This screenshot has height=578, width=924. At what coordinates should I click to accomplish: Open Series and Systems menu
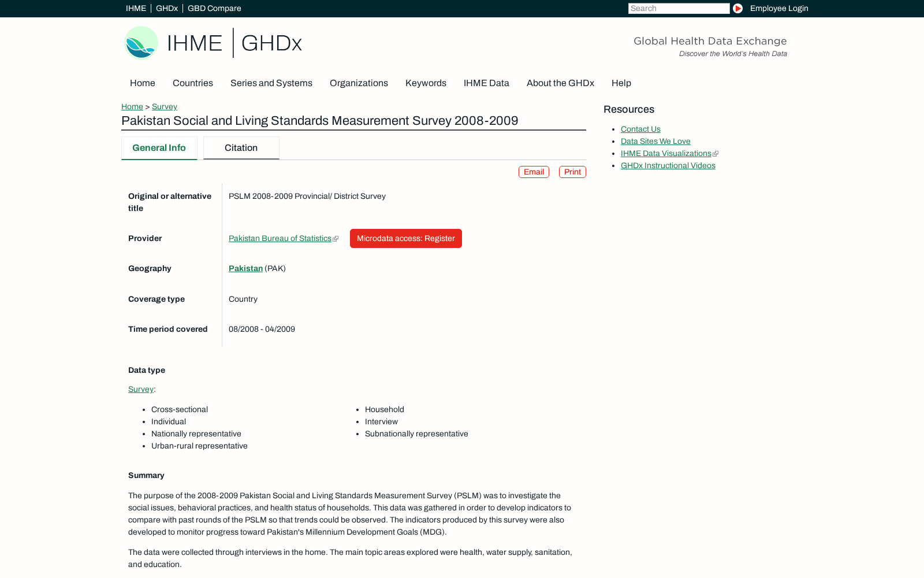[x=271, y=83]
